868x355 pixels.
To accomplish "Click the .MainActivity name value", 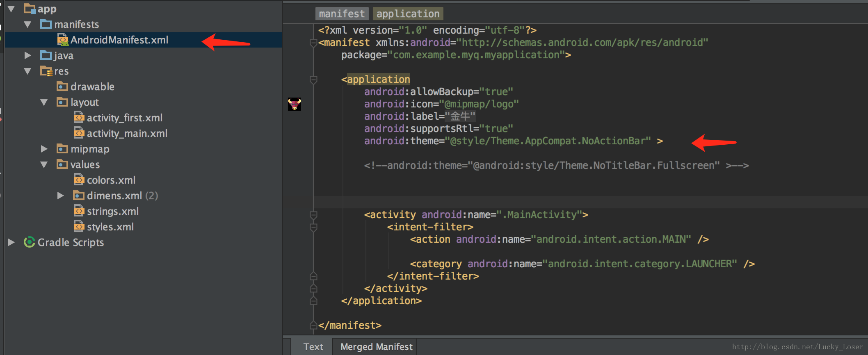I will point(539,215).
